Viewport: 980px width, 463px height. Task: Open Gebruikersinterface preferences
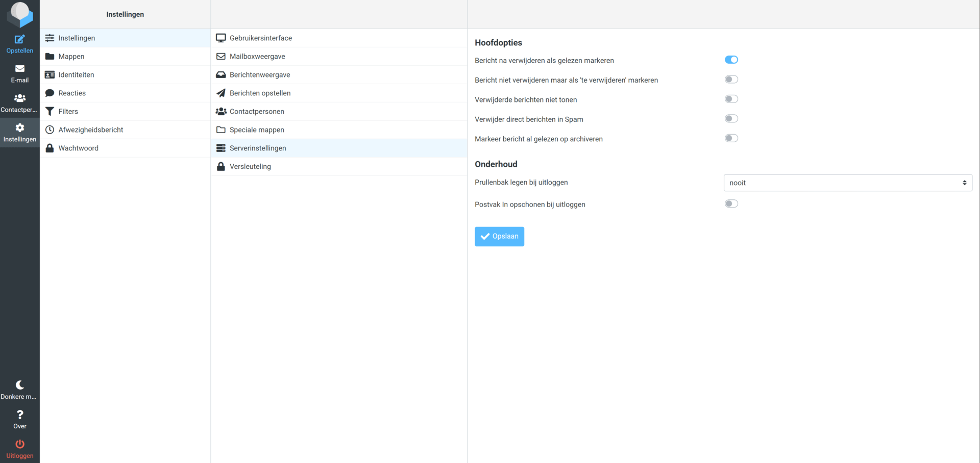[339, 38]
